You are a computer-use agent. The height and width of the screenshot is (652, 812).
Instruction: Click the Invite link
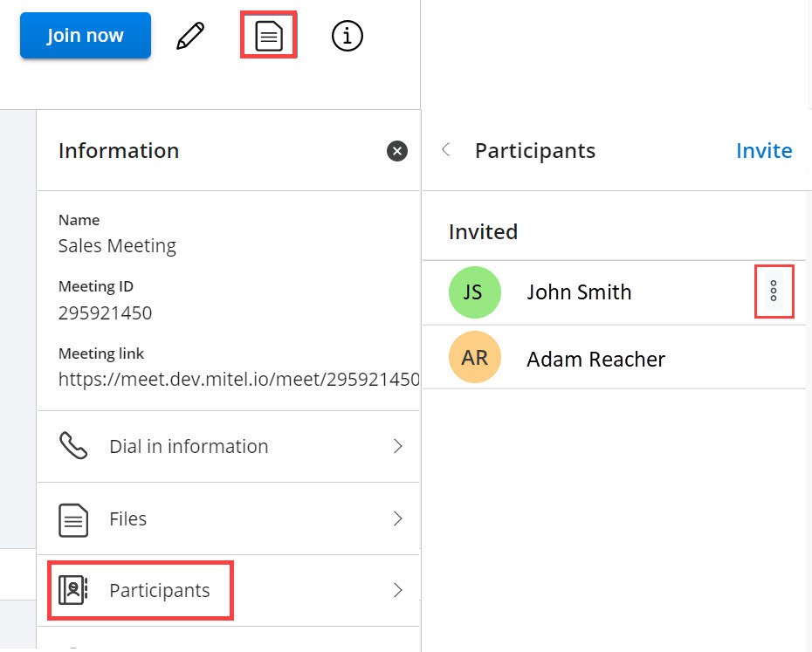click(764, 151)
